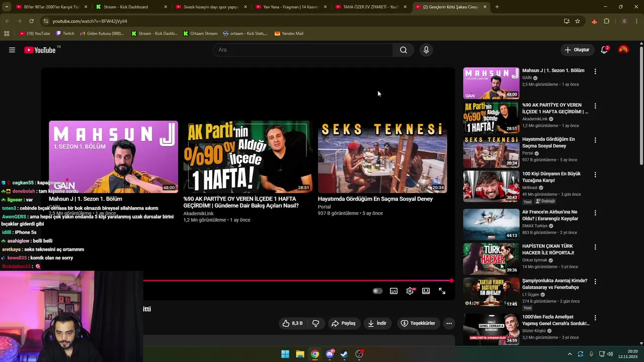This screenshot has height=362, width=644.
Task: Open sidebar Galatasaray vs Fenerbahçe thumbnail
Action: [x=491, y=293]
